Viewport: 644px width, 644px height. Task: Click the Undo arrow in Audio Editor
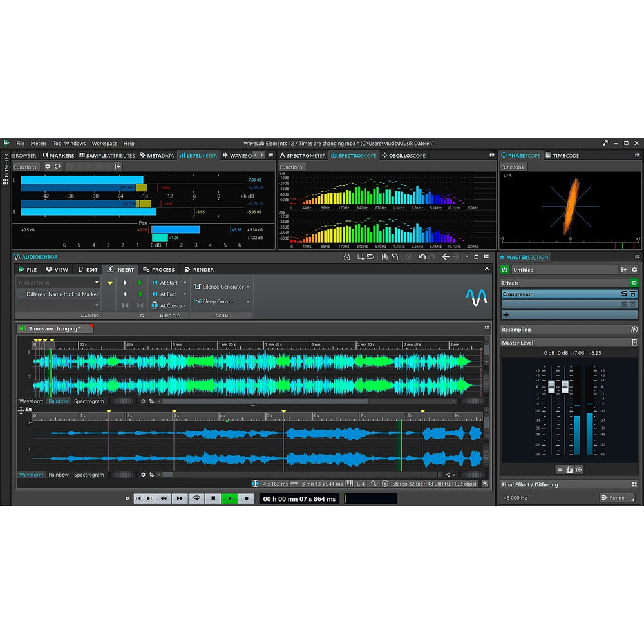coord(422,257)
